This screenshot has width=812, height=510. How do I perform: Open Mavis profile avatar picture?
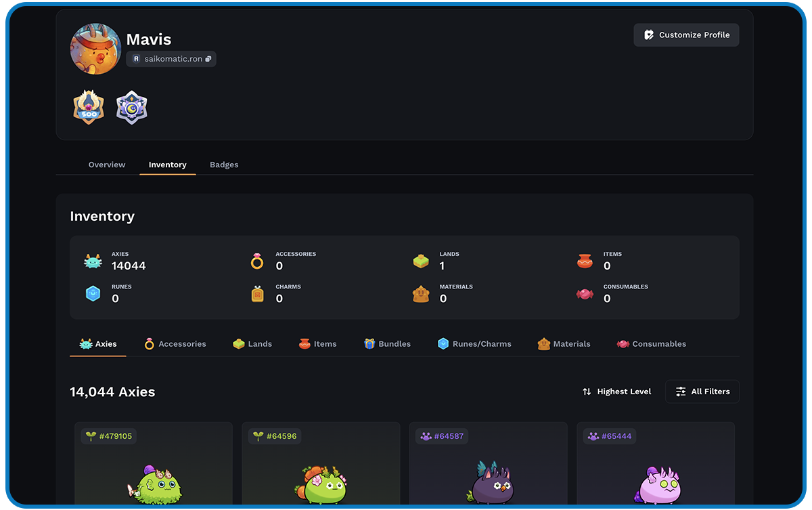coord(95,49)
